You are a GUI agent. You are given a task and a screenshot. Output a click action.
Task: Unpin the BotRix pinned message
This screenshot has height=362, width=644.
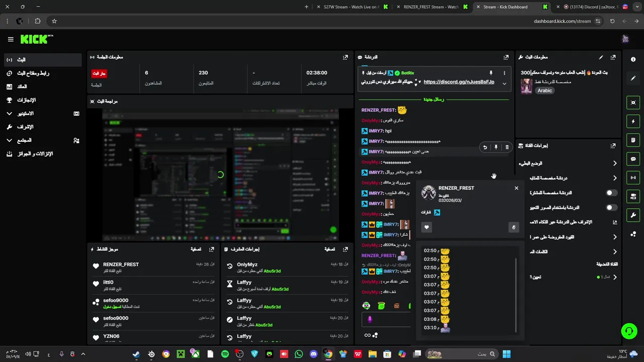point(491,73)
